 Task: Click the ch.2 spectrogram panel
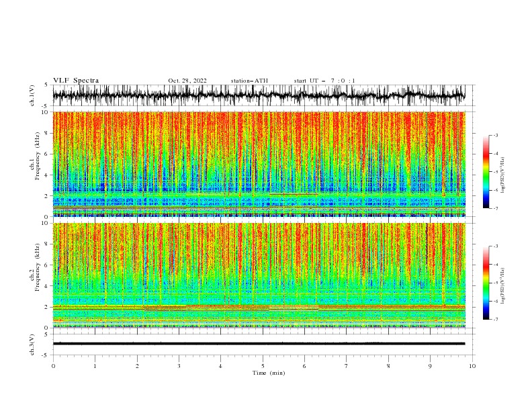coord(259,275)
